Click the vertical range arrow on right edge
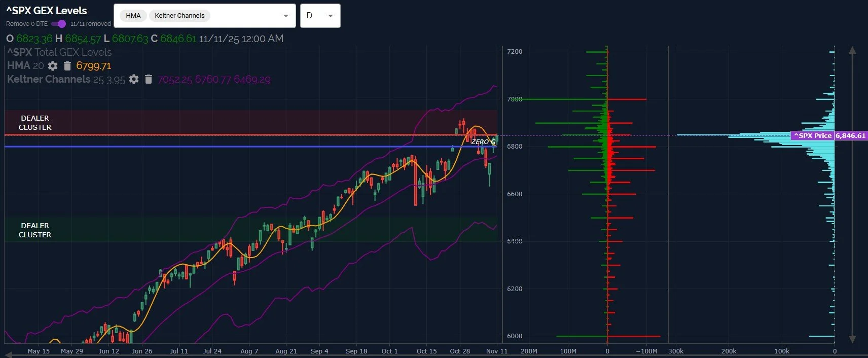 852,194
